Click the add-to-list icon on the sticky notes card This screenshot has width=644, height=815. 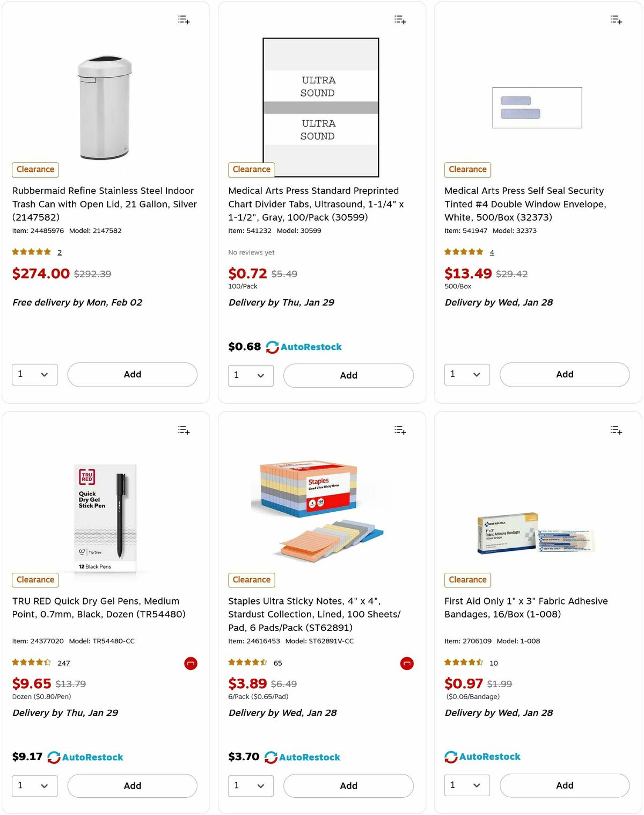pos(400,430)
